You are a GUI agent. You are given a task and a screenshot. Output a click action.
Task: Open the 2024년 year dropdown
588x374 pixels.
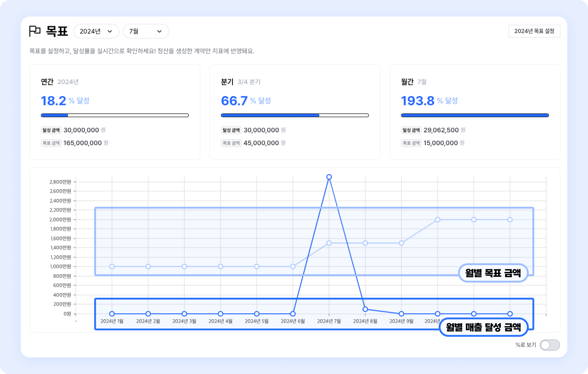click(96, 31)
